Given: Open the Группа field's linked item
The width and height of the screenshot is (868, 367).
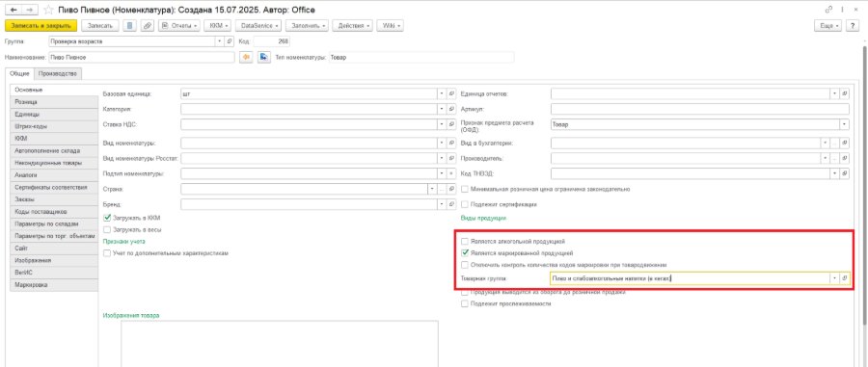Looking at the screenshot, I should [x=230, y=41].
